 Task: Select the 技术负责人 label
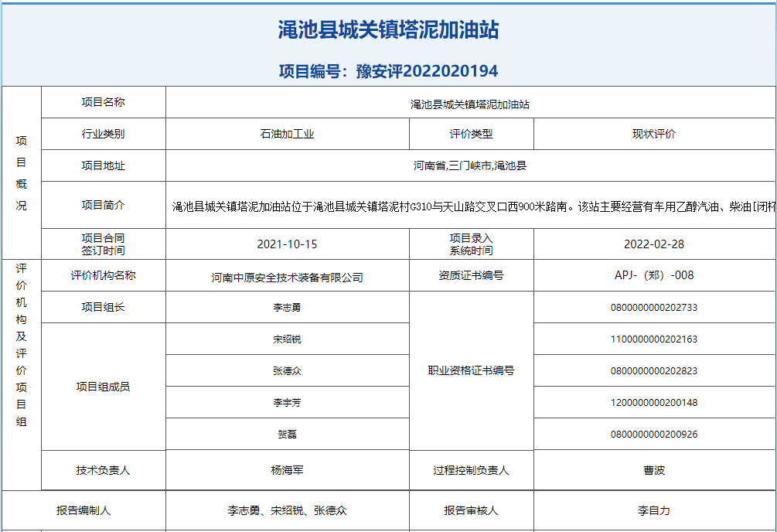click(103, 470)
